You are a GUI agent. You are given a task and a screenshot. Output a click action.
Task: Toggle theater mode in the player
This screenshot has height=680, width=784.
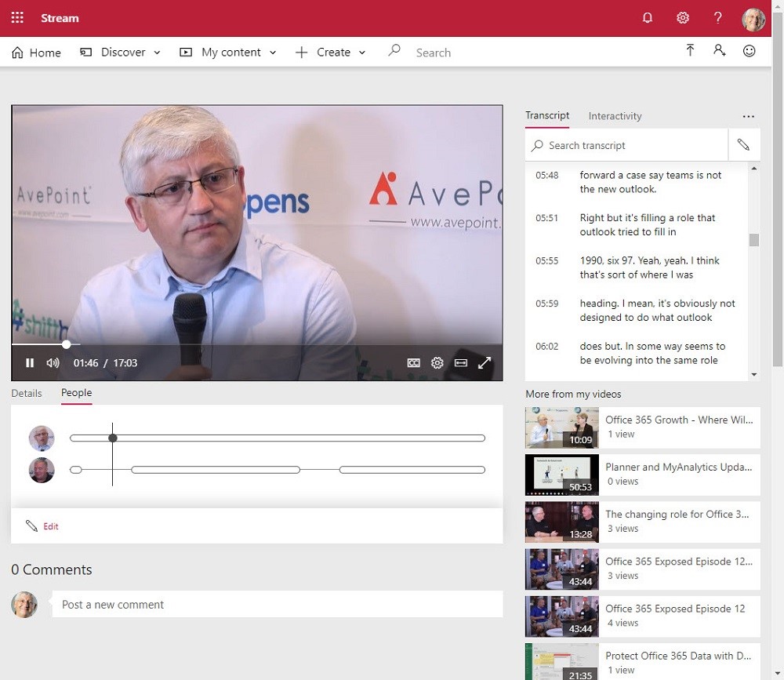461,363
